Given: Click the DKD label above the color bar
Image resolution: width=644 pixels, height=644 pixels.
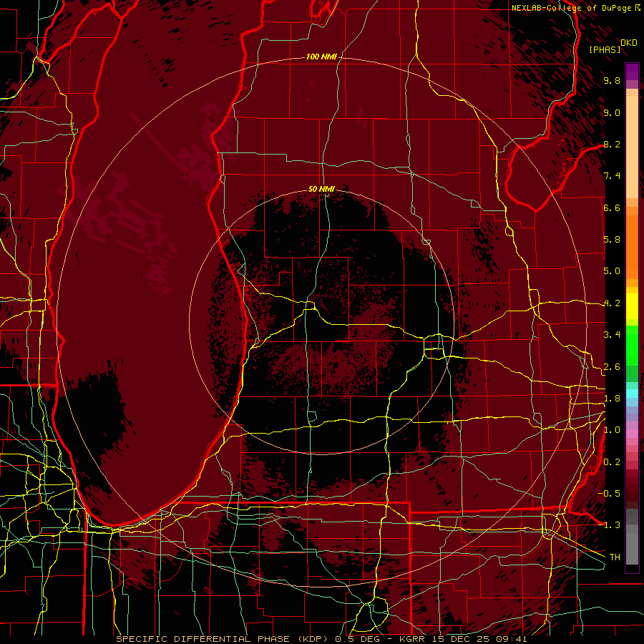Looking at the screenshot, I should [x=629, y=43].
